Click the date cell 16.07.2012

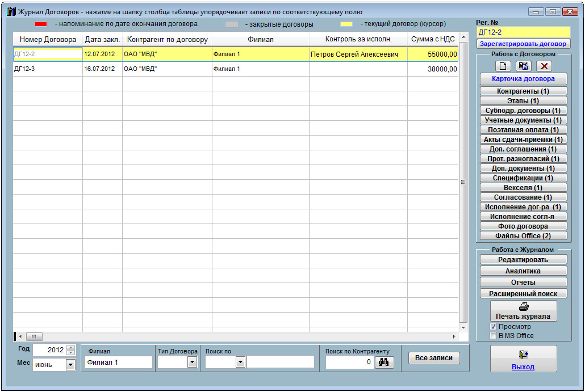pyautogui.click(x=102, y=69)
